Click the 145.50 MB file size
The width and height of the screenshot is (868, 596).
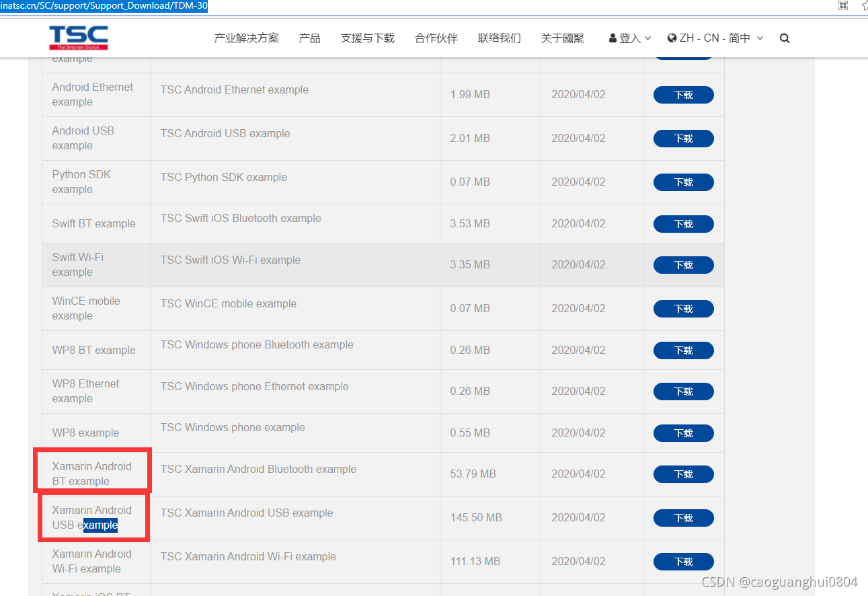(x=476, y=517)
